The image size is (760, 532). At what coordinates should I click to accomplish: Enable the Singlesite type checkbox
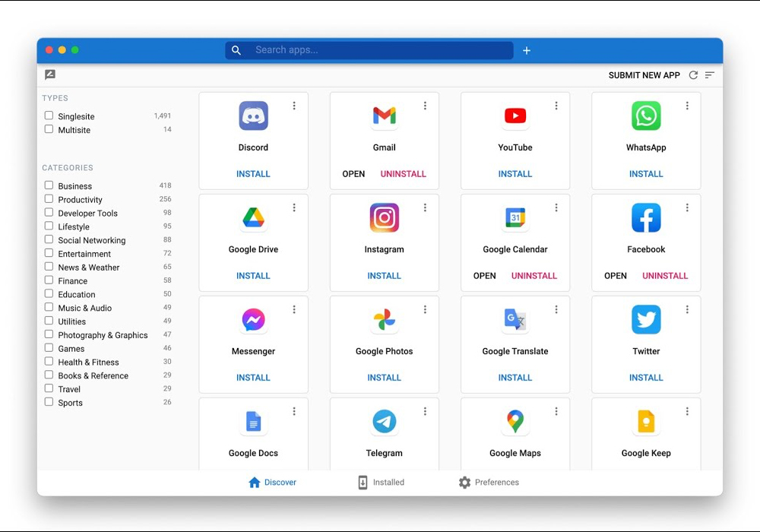point(49,116)
